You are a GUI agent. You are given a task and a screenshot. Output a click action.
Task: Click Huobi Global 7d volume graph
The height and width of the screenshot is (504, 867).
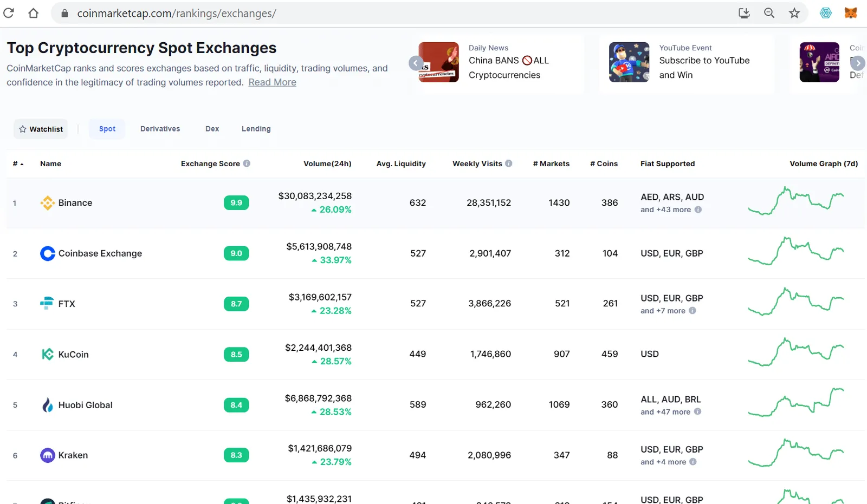tap(796, 402)
